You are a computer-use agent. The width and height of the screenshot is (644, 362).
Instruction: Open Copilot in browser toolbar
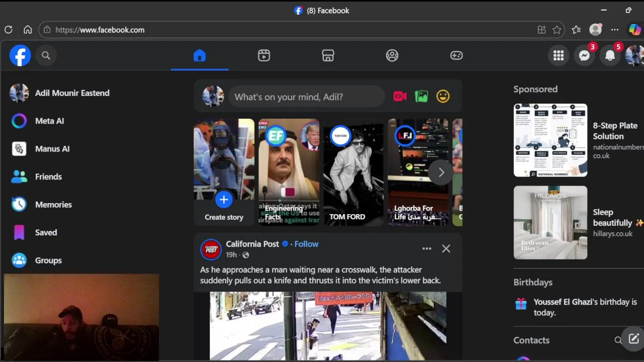(635, 30)
